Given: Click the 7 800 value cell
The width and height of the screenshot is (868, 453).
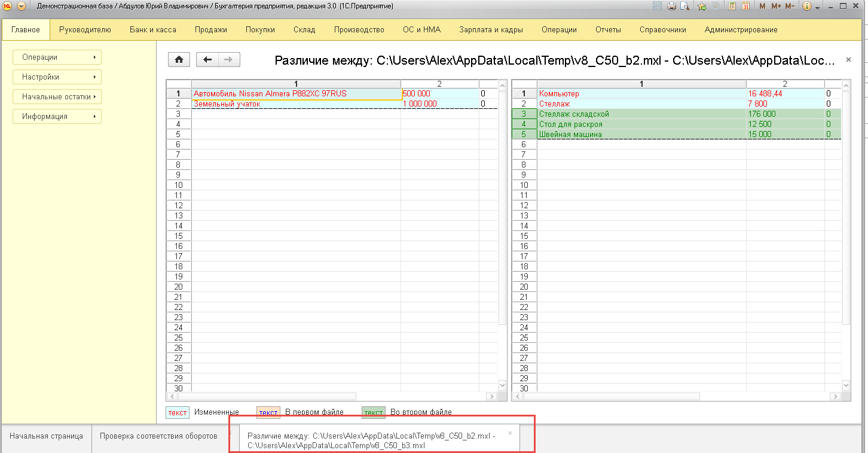Looking at the screenshot, I should pyautogui.click(x=786, y=104).
